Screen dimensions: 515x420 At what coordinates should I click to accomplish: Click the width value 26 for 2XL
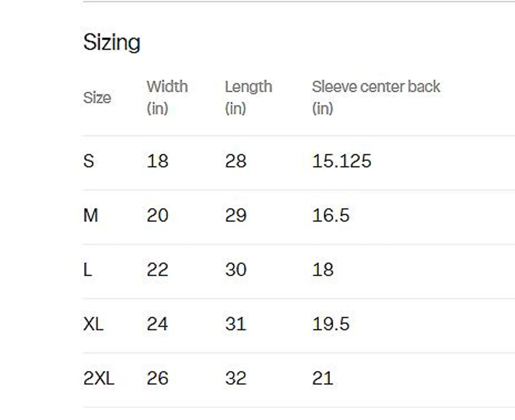click(x=157, y=378)
